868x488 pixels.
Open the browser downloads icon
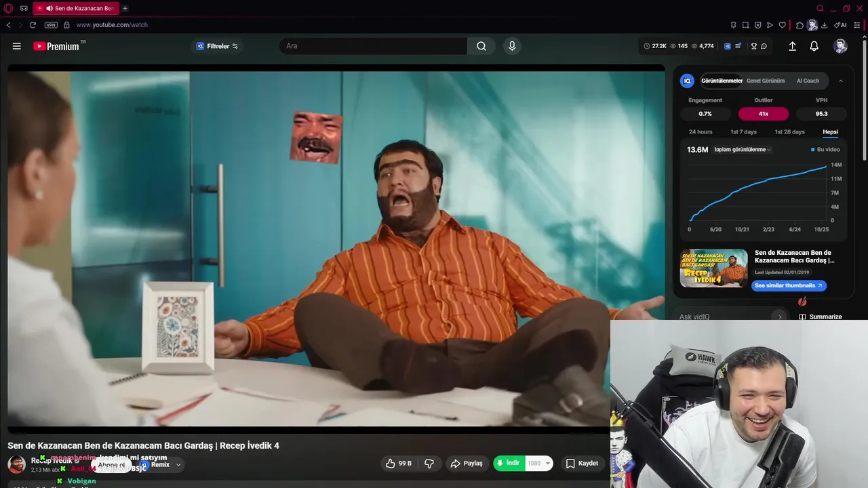(x=824, y=25)
